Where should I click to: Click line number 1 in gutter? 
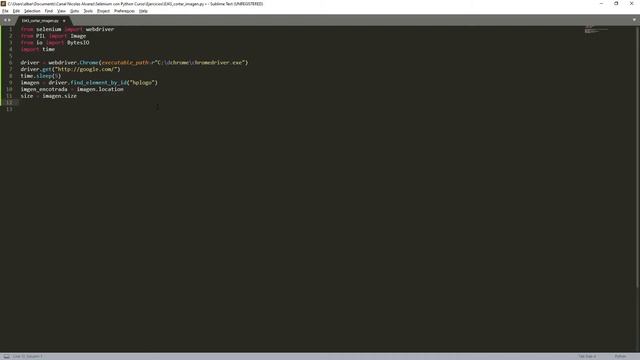point(11,29)
